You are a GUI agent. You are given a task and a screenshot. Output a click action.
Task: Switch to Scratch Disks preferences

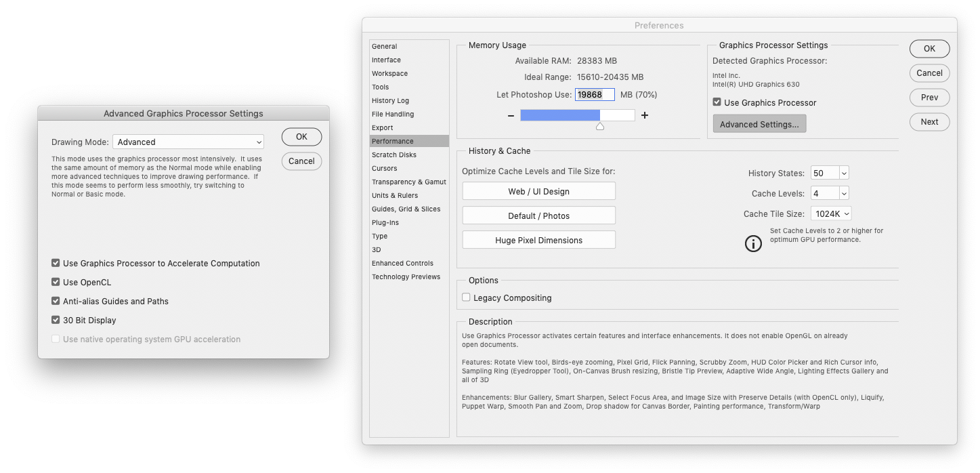[x=409, y=155]
